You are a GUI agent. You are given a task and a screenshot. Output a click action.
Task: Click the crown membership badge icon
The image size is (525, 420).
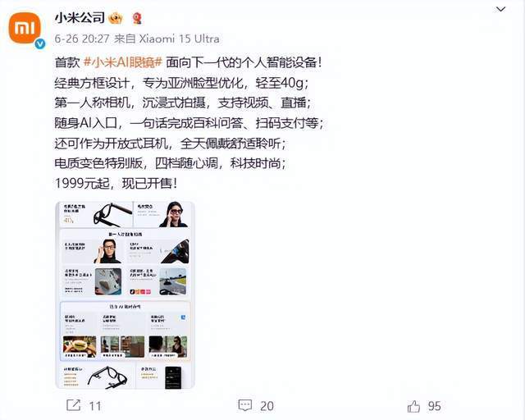tap(116, 18)
